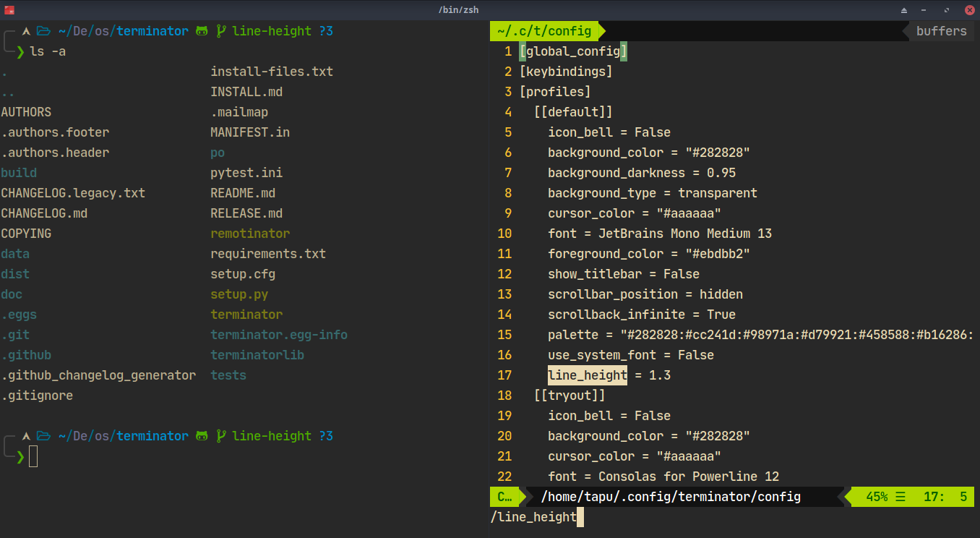980x538 pixels.
Task: Click the folder icon in the prompt with the cursor block
Action: (x=43, y=436)
